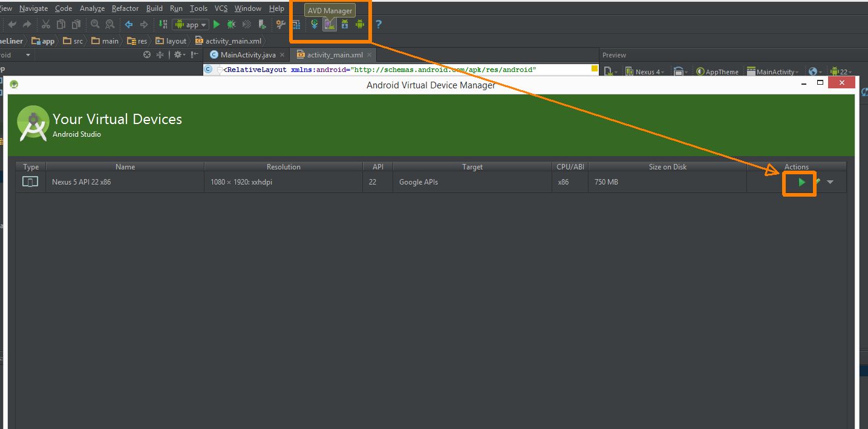Open MainActivity dropdown in Preview toolbar

773,71
